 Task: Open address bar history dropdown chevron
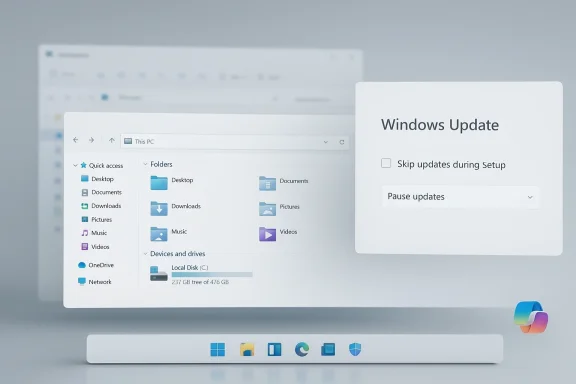[x=325, y=142]
